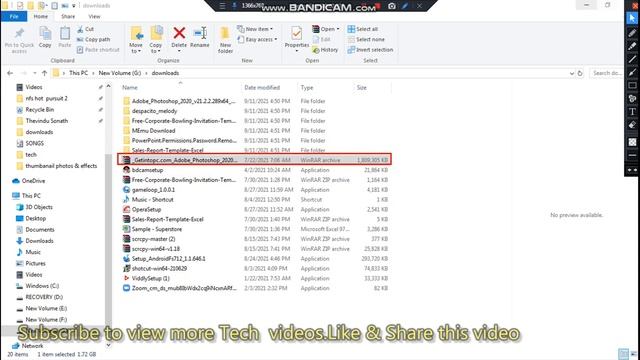Select the Music - Shortcut file
640x360 pixels.
153,200
